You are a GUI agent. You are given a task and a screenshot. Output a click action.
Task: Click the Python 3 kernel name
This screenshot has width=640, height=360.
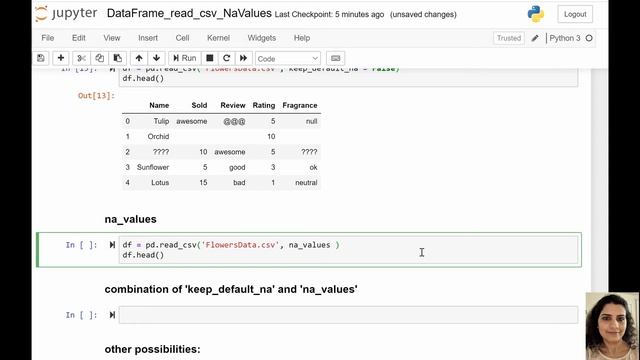564,38
